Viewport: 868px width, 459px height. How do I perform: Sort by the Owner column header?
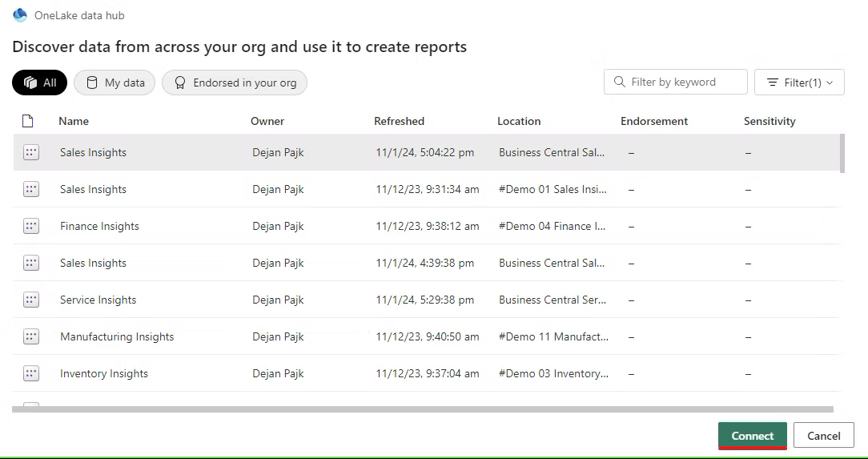point(267,121)
